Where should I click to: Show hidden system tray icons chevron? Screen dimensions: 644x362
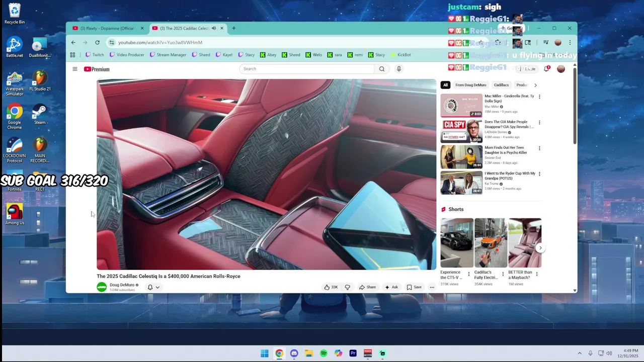(580, 353)
